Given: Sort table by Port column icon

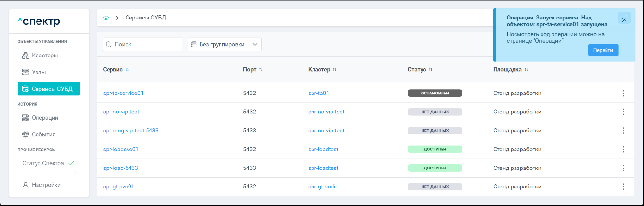Looking at the screenshot, I should coord(261,70).
